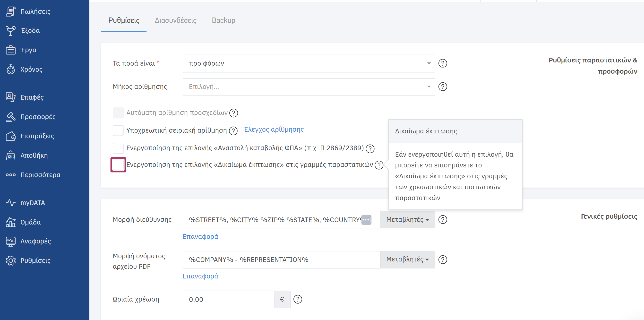Expand Μεταβλητές for address format
This screenshot has width=644, height=320.
pyautogui.click(x=407, y=220)
